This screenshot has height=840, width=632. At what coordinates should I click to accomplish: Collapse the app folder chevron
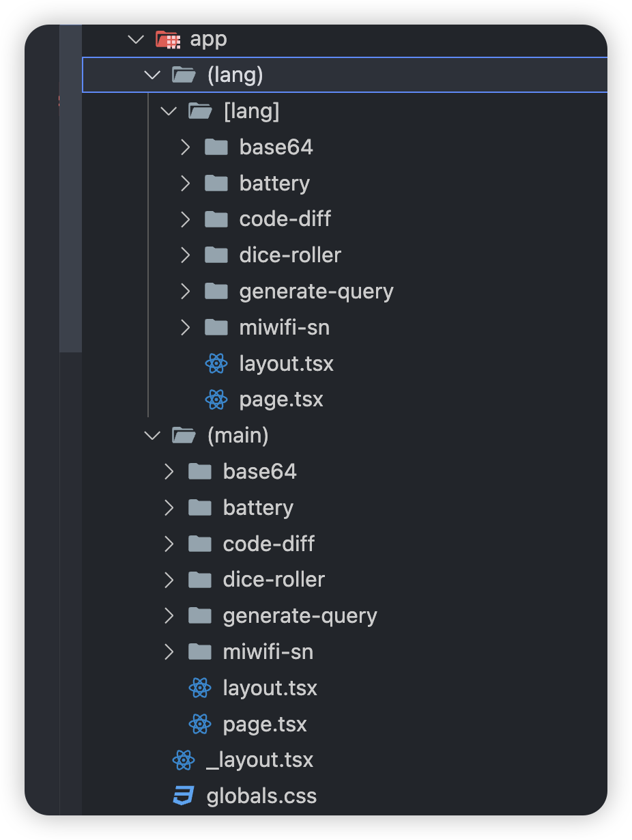135,39
